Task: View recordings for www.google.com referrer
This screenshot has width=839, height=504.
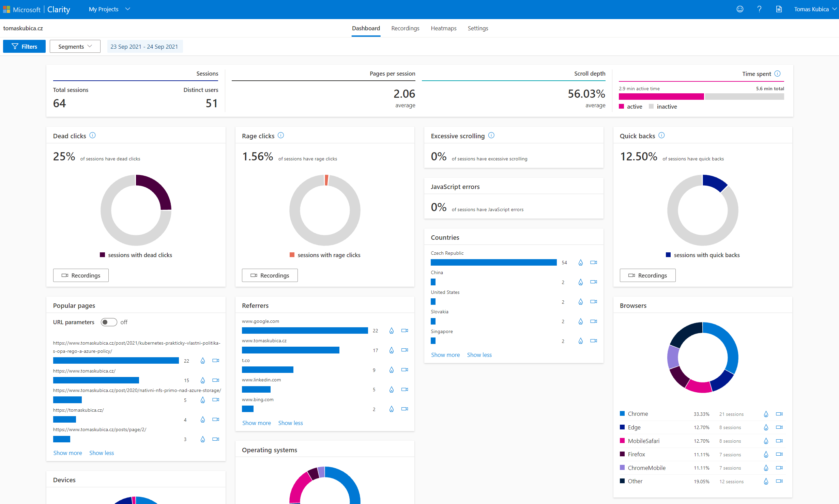Action: (405, 331)
